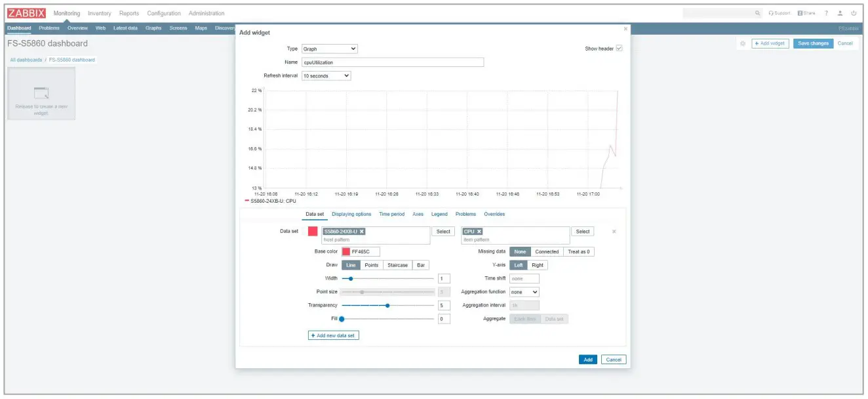This screenshot has height=399, width=868.
Task: Click Select next to item pattern
Action: [x=583, y=232]
